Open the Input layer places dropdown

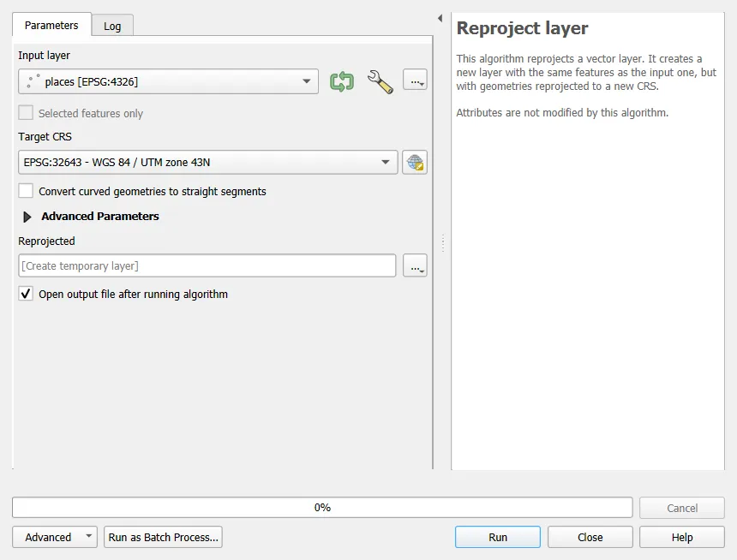pyautogui.click(x=168, y=81)
